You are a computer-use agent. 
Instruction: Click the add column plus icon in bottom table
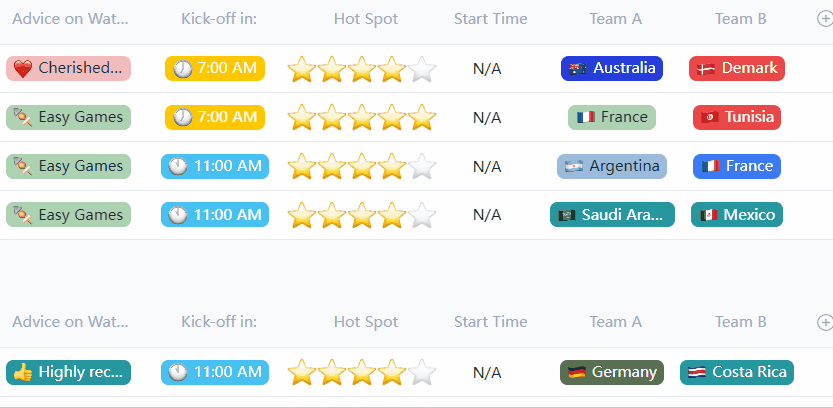[x=824, y=322]
